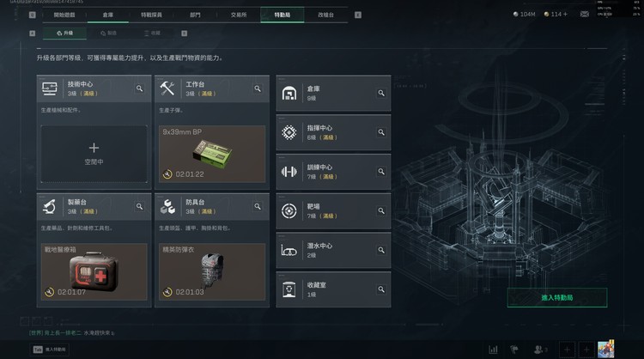The width and height of the screenshot is (644, 359).
Task: Open the 交易所 tab
Action: pyautogui.click(x=239, y=15)
